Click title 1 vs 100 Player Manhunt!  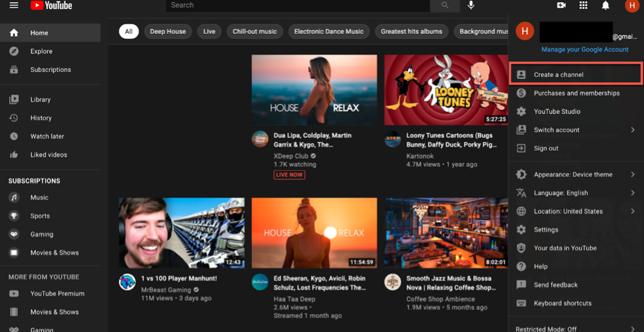[179, 279]
